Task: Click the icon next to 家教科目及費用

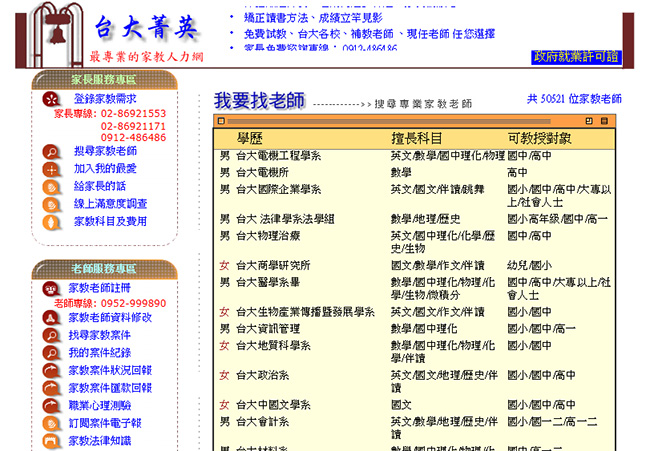Action: [51, 222]
